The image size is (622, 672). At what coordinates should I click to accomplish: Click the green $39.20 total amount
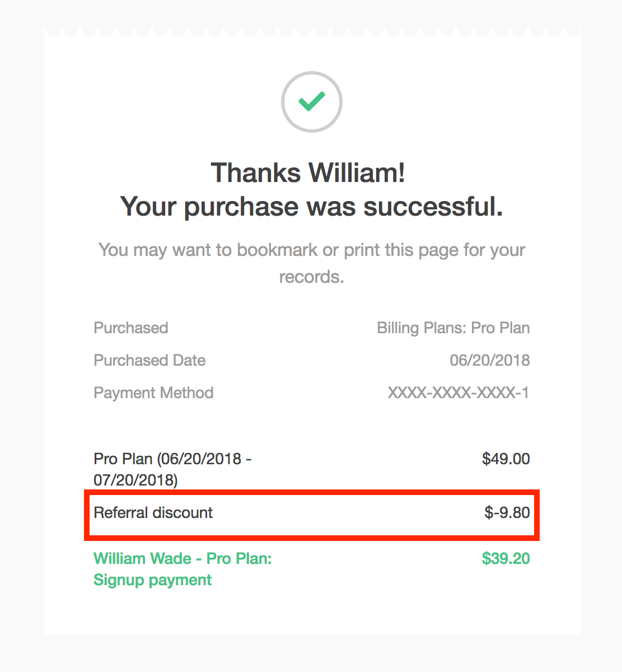point(506,558)
